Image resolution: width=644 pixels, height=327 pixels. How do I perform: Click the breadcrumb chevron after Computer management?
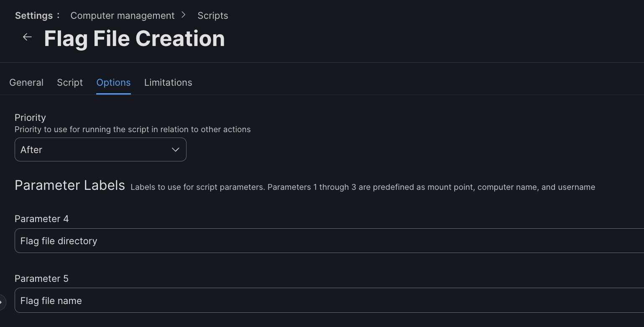click(184, 15)
